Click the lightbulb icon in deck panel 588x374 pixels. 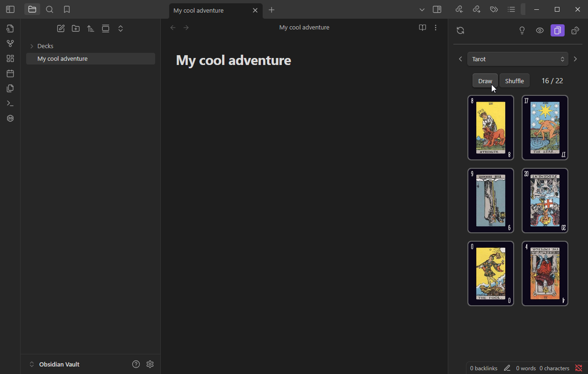[523, 30]
